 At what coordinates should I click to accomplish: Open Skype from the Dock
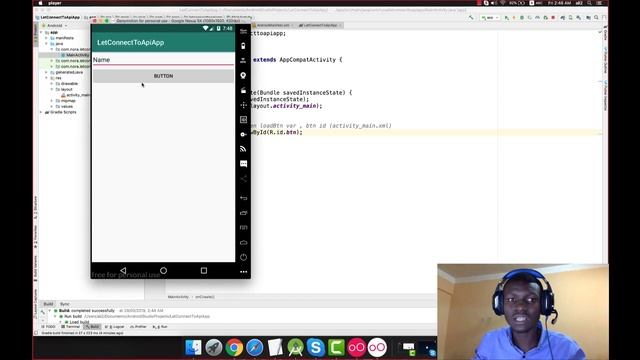pyautogui.click(x=316, y=347)
